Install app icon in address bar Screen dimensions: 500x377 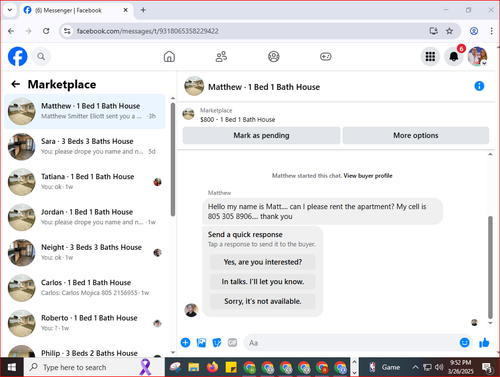[433, 31]
